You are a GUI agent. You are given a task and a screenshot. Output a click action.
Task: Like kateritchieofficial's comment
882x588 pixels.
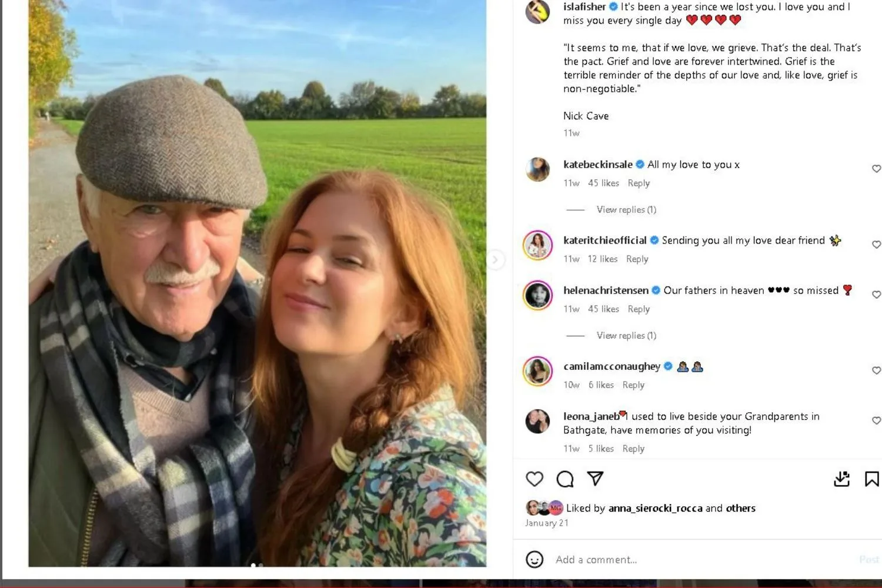pos(876,245)
